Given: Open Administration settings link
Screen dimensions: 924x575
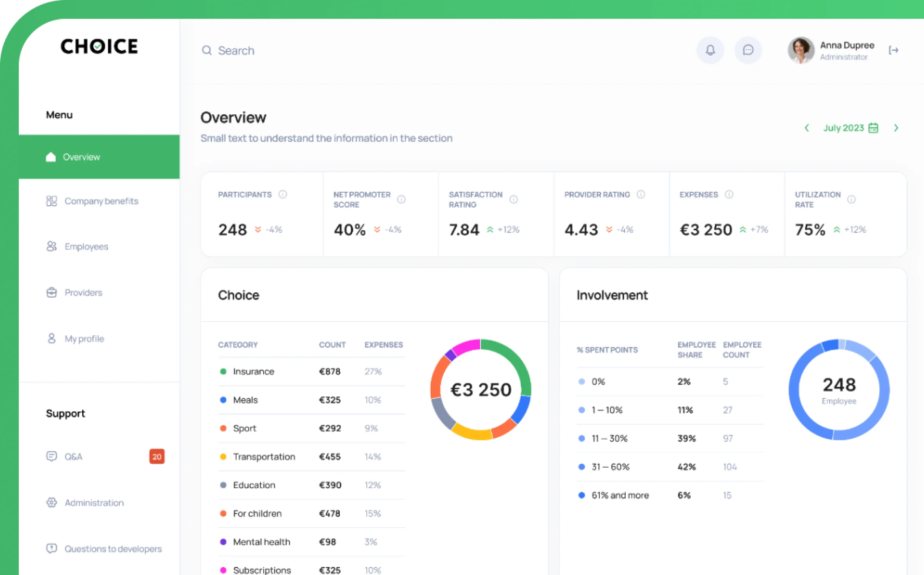Looking at the screenshot, I should pos(94,503).
